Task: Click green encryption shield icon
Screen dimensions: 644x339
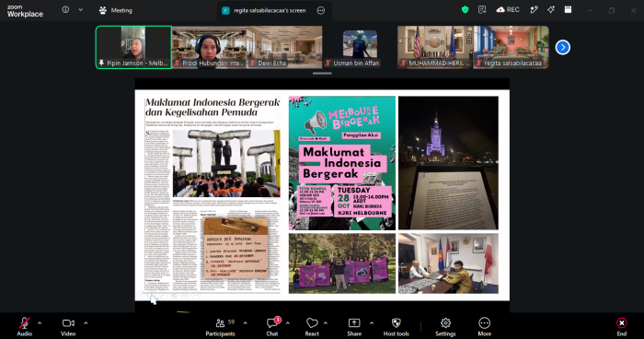Action: pyautogui.click(x=465, y=10)
